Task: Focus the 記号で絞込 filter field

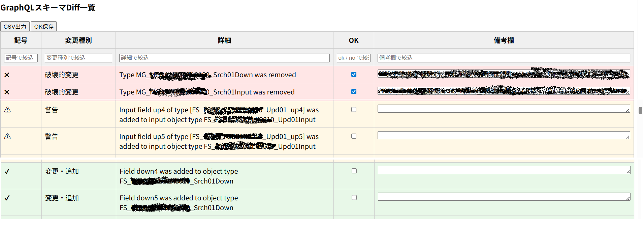Action: [21, 58]
